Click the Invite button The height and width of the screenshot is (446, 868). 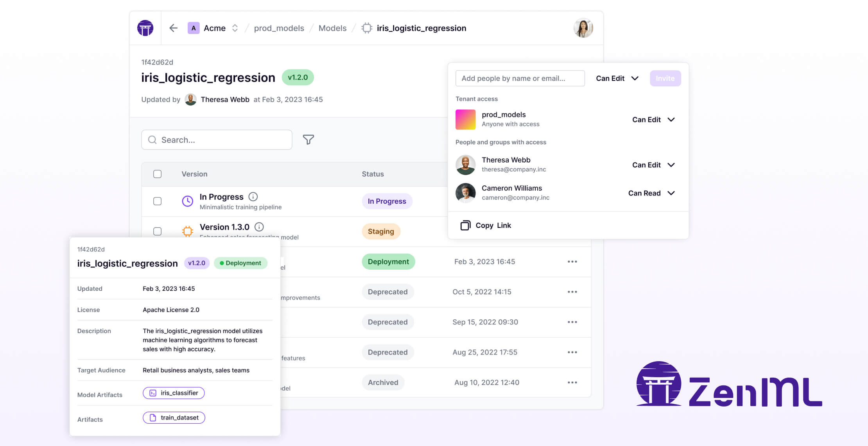(x=665, y=78)
